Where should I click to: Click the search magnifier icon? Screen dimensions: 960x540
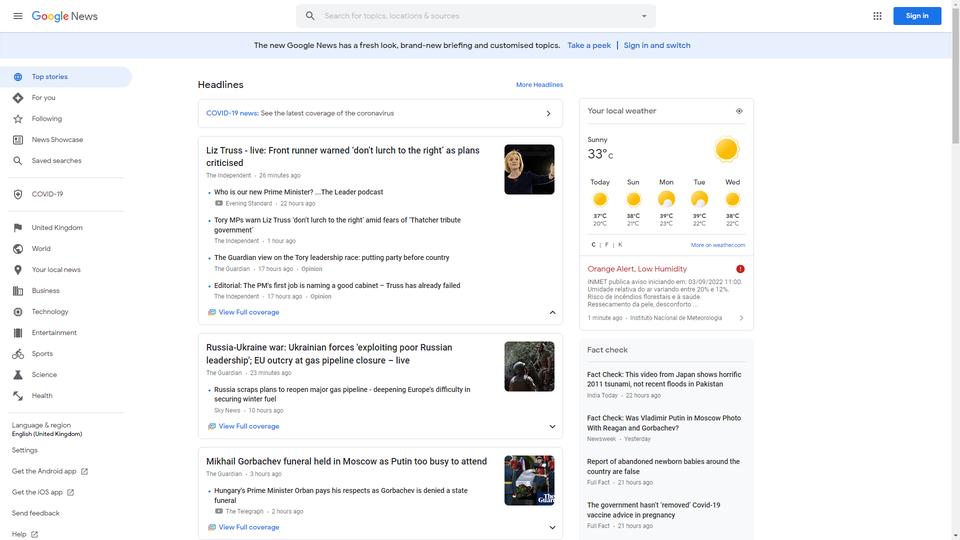[x=310, y=16]
